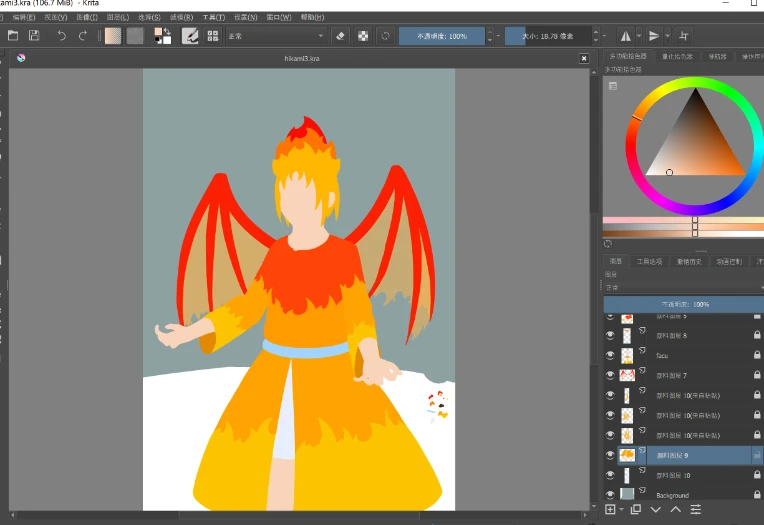
Task: Increase brush size with the stepper arrows
Action: tap(595, 32)
